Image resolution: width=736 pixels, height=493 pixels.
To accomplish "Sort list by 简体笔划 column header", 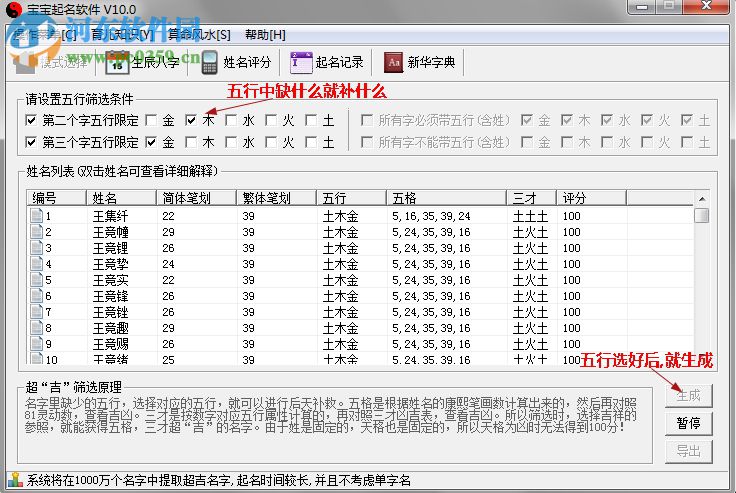I will click(196, 198).
